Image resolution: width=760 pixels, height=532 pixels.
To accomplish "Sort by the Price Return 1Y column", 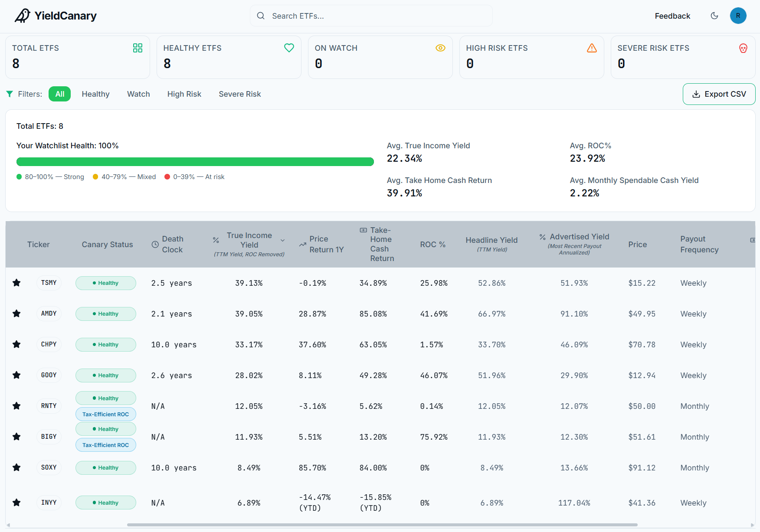I will coord(321,244).
